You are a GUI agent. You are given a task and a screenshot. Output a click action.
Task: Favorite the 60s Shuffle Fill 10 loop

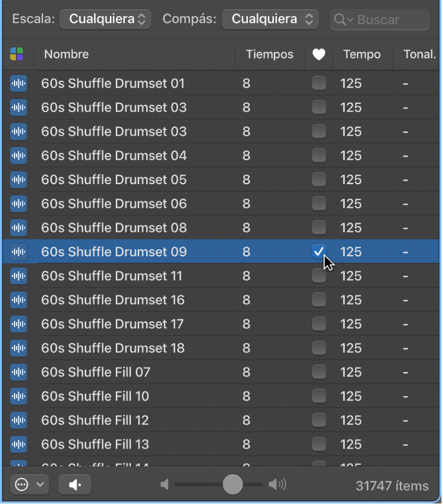(x=319, y=396)
